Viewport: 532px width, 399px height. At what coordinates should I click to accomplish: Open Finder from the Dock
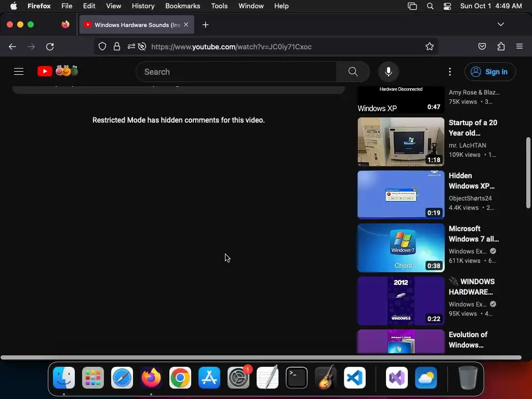64,378
